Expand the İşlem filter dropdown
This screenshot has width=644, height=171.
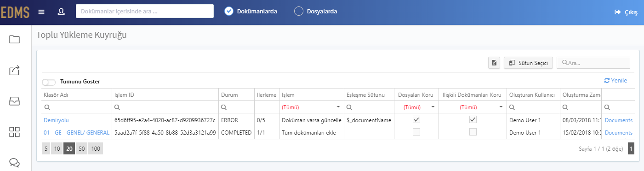339,107
